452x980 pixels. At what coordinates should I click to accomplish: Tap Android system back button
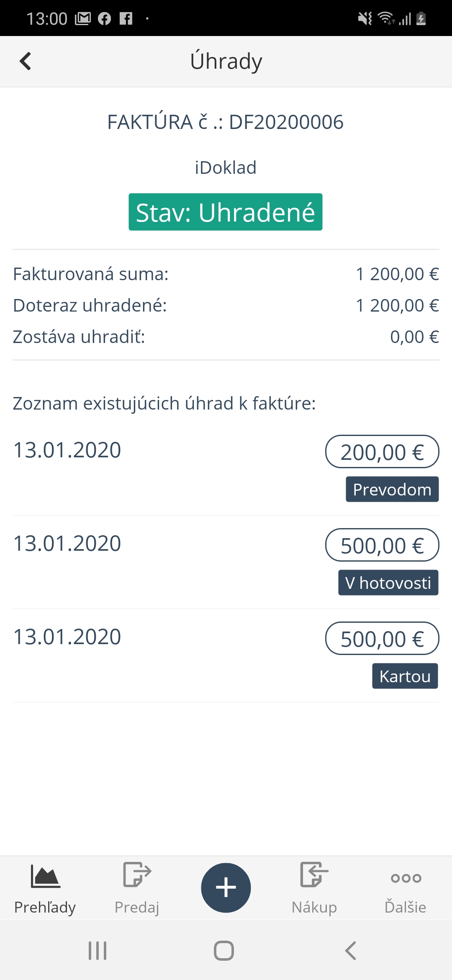point(351,951)
